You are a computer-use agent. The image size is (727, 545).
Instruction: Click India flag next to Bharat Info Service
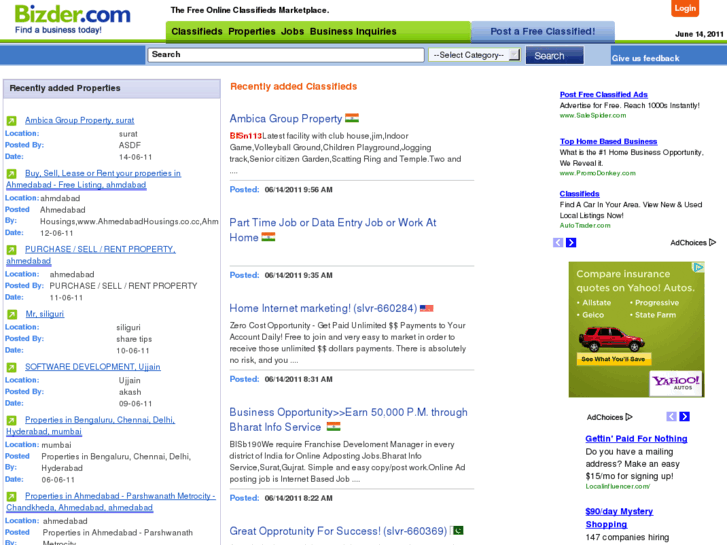pyautogui.click(x=333, y=426)
